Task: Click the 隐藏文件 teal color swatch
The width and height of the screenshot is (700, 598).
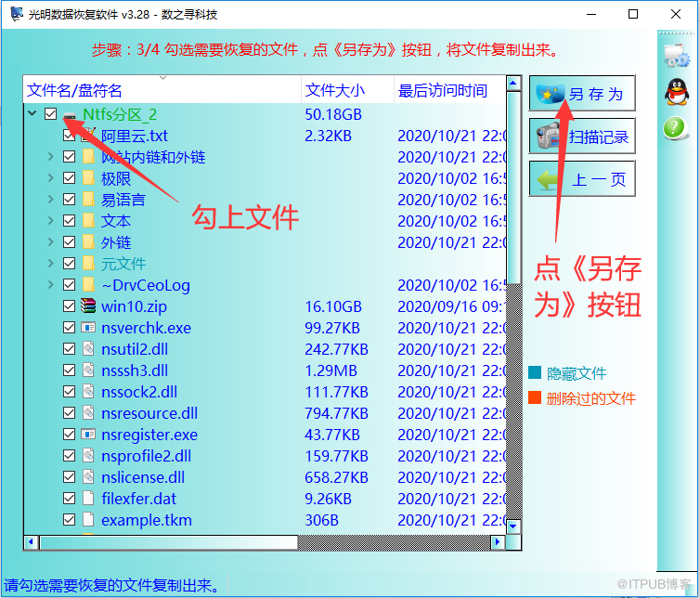Action: coord(535,372)
